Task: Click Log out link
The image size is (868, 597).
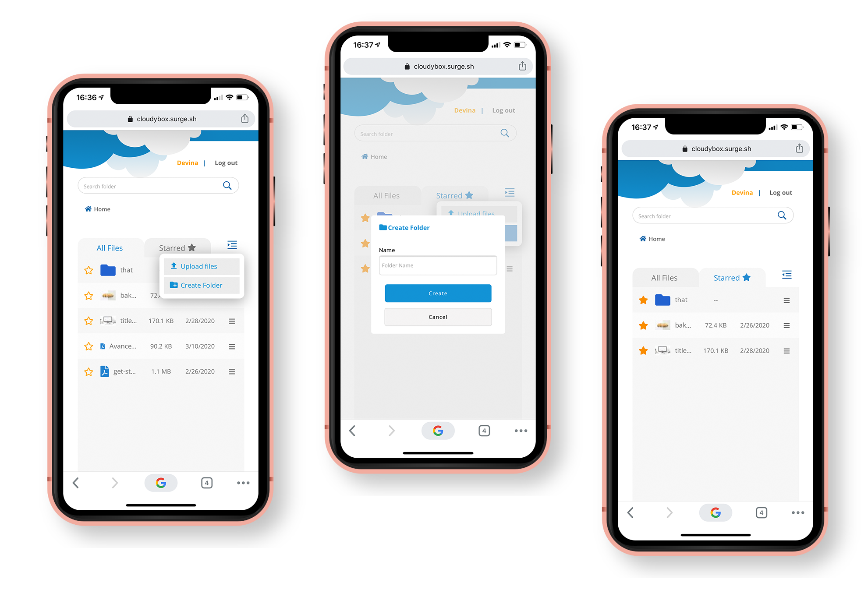Action: [x=227, y=163]
